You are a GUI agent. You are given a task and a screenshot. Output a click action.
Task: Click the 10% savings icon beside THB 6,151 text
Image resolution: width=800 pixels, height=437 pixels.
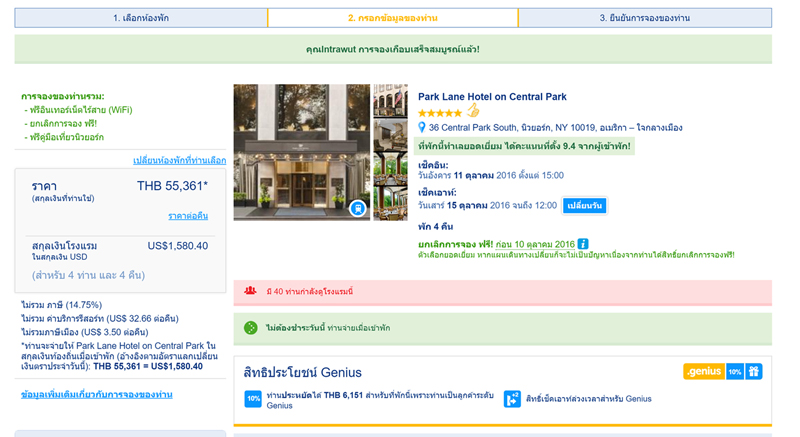253,399
